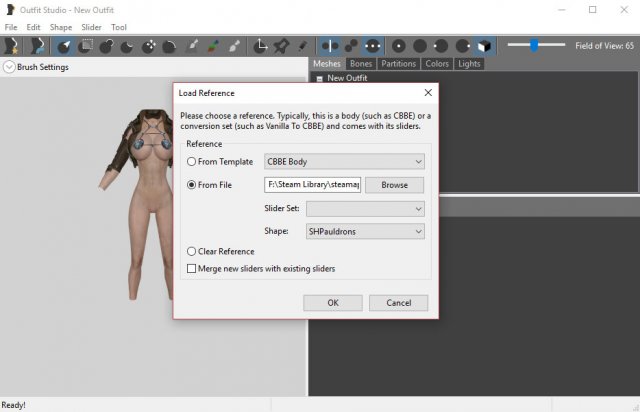The height and width of the screenshot is (412, 640).
Task: Enable Merge new sliders with existing sliders
Action: (192, 268)
